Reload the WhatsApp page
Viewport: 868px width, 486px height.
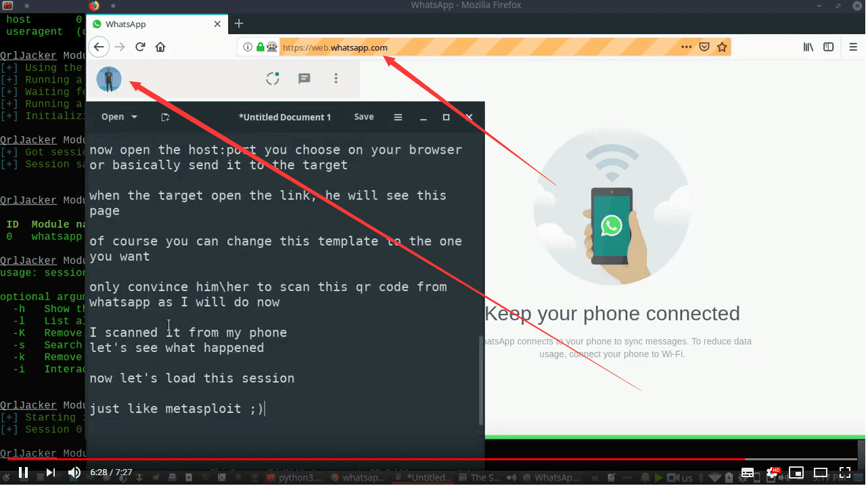(140, 47)
